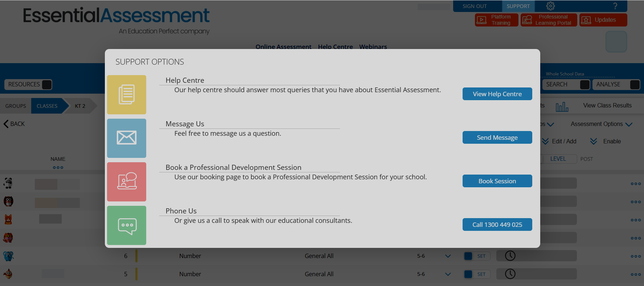The image size is (644, 286).
Task: Toggle the ANALYSE switch
Action: click(x=635, y=85)
